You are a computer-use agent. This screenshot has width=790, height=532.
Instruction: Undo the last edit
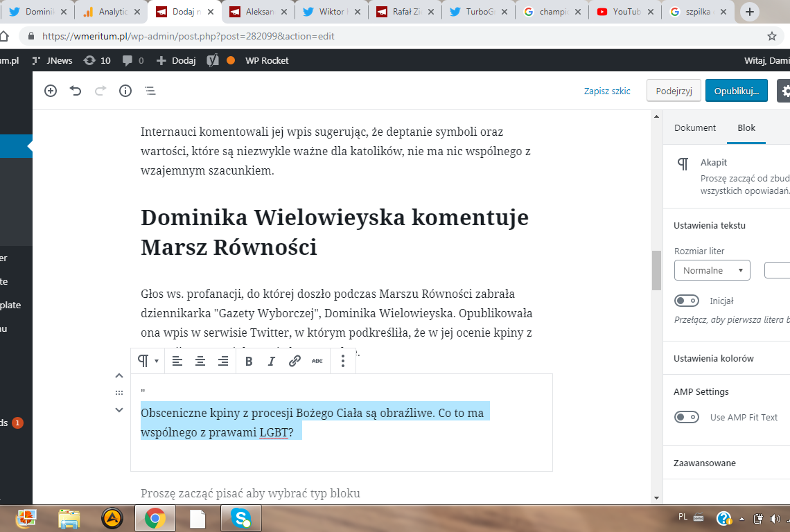(x=76, y=91)
